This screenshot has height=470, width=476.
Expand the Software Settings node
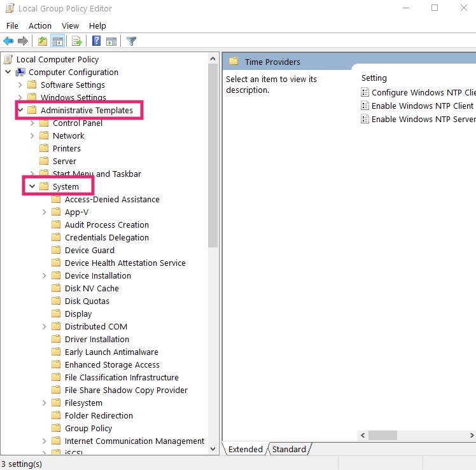20,85
